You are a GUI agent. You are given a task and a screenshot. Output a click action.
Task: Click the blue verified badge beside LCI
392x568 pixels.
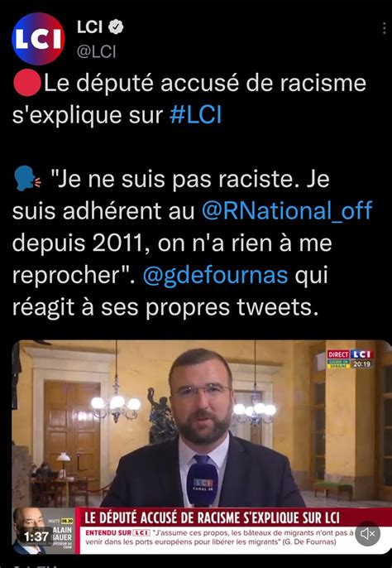pyautogui.click(x=116, y=26)
